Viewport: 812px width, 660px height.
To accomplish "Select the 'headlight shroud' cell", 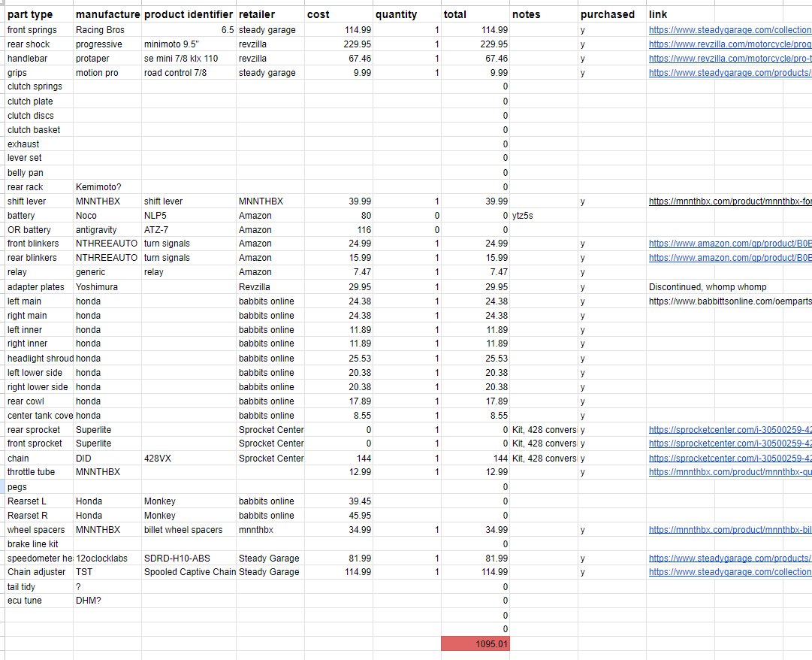I will click(x=39, y=359).
